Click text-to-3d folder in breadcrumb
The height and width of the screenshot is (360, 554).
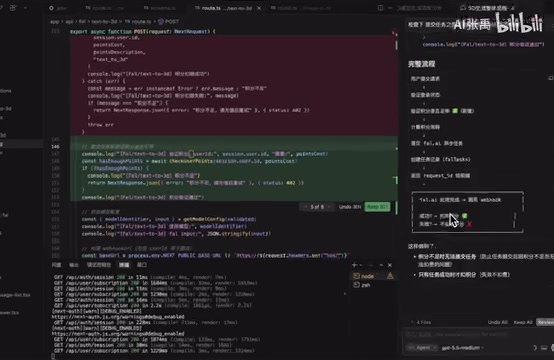[104, 22]
